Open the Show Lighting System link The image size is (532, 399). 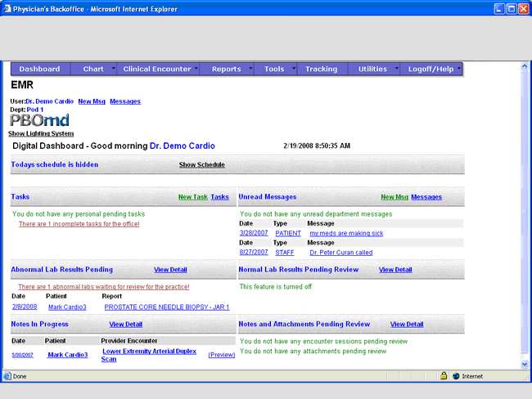coord(41,133)
